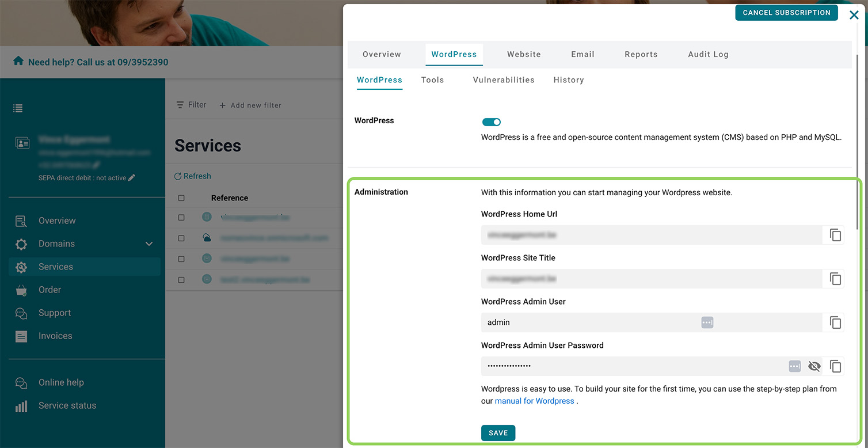
Task: Click the Invoices sidebar icon
Action: pyautogui.click(x=21, y=337)
